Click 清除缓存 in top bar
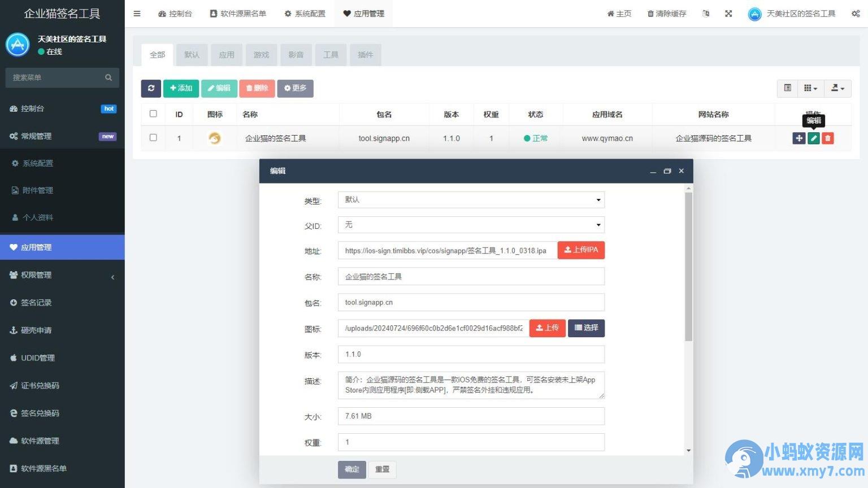 pyautogui.click(x=667, y=14)
